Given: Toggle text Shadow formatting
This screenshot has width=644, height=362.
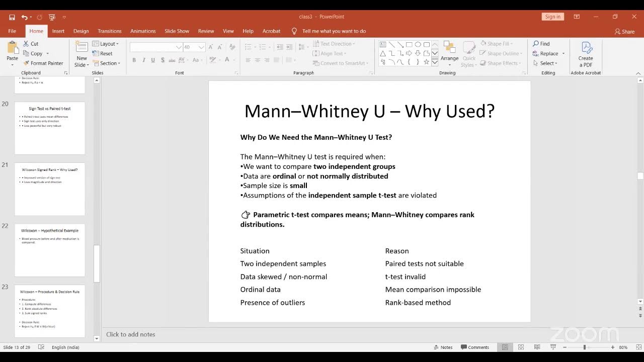Looking at the screenshot, I should pyautogui.click(x=163, y=60).
